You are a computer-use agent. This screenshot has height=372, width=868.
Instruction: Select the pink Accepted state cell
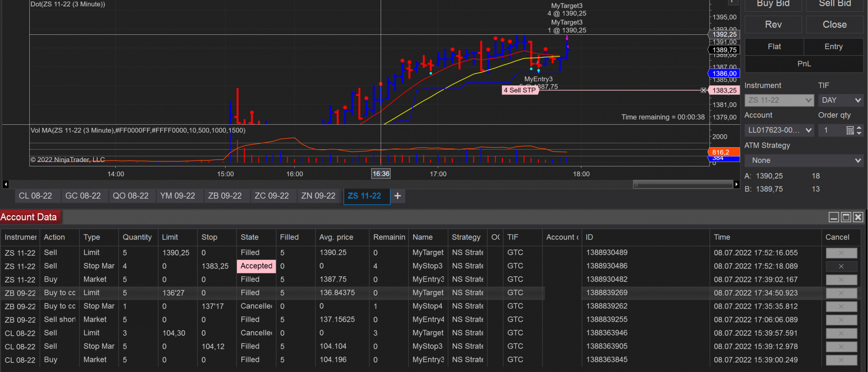[x=256, y=266]
